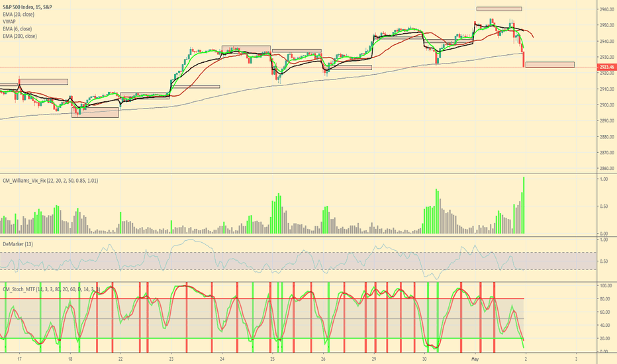The image size is (617, 364).
Task: Click date 25 on the time axis
Action: (272, 359)
